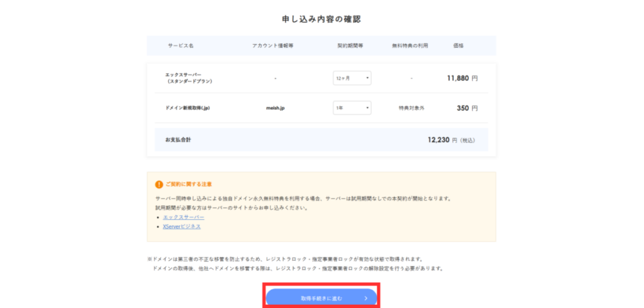This screenshot has height=308, width=644.
Task: Click the サービス名 column header
Action: (x=180, y=46)
